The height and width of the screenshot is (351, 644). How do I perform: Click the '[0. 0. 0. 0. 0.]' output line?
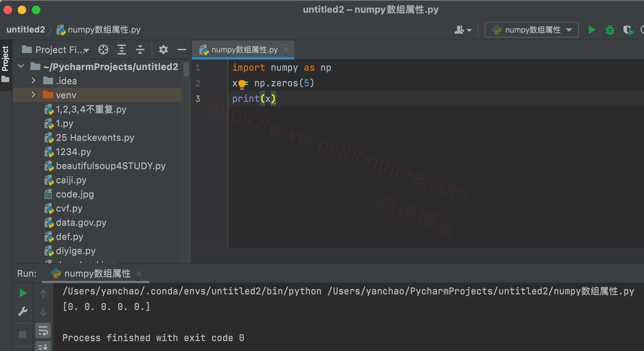106,306
